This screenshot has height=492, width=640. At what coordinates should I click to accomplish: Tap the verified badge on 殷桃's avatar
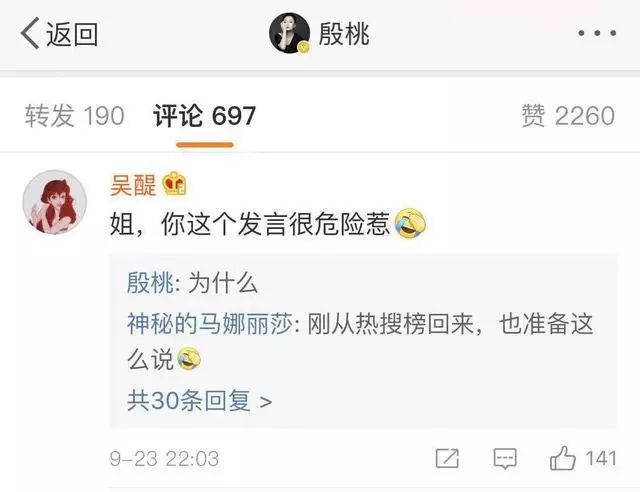click(x=303, y=47)
